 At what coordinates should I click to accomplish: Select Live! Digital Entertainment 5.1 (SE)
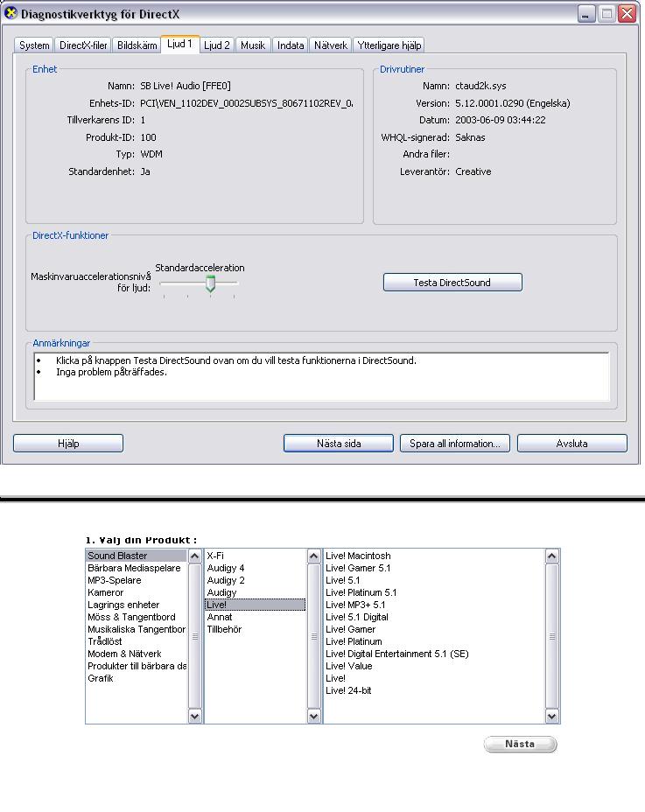coord(434,654)
